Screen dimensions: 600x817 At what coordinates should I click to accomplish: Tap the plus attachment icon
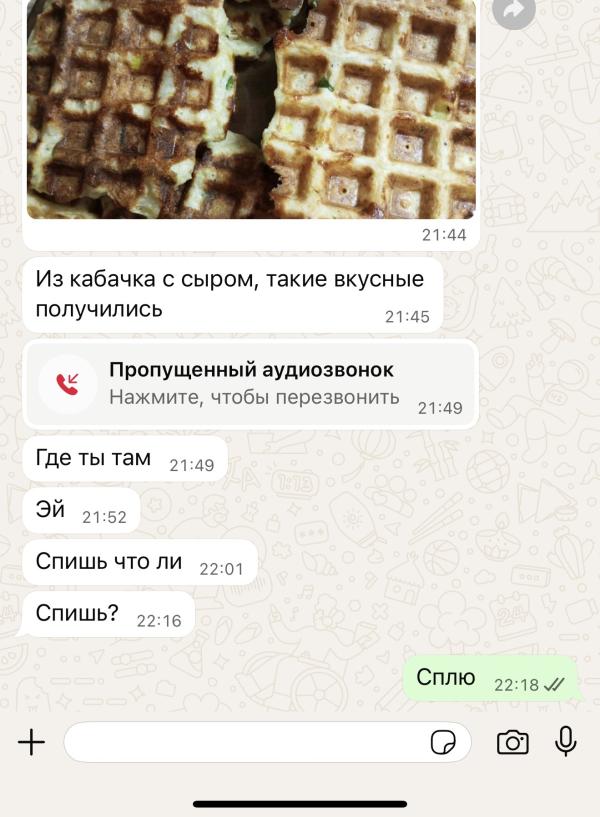tap(31, 742)
